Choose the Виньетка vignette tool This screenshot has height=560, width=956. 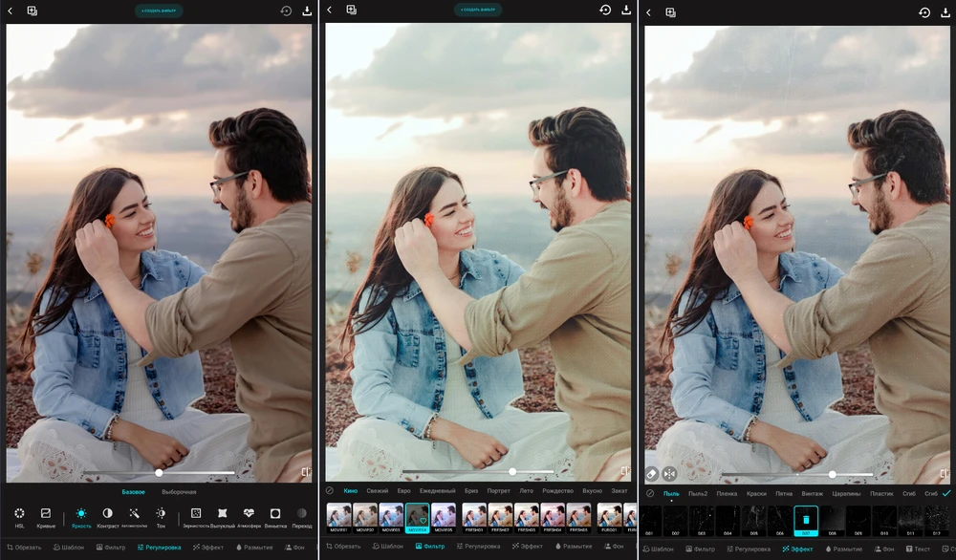pyautogui.click(x=275, y=514)
